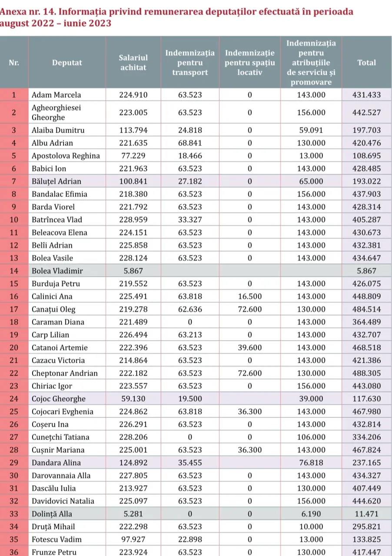
Task: Click the 'Deputat' column header
Action: [67, 63]
